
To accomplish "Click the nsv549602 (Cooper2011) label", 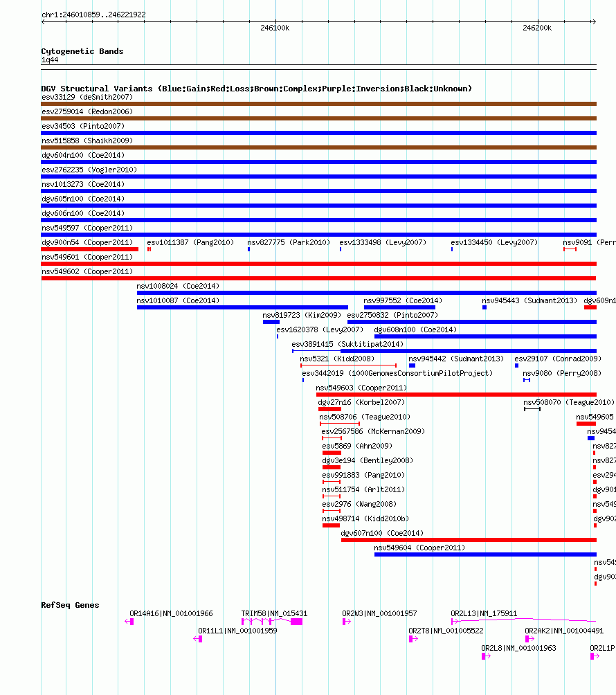I will tap(87, 272).
